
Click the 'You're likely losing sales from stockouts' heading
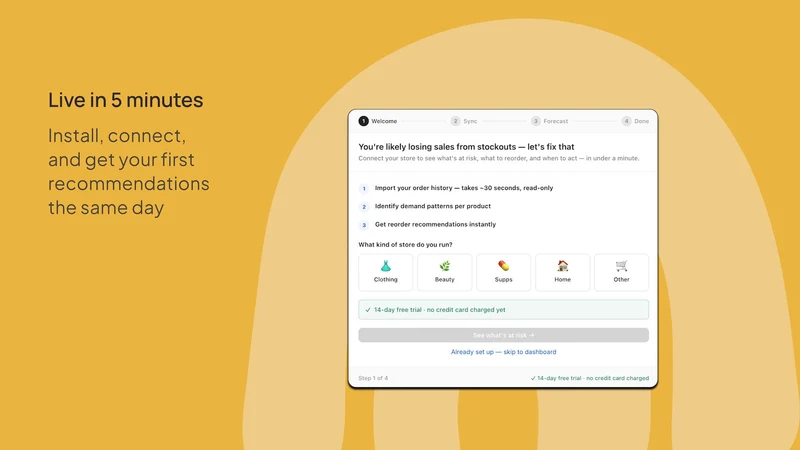[x=466, y=147]
